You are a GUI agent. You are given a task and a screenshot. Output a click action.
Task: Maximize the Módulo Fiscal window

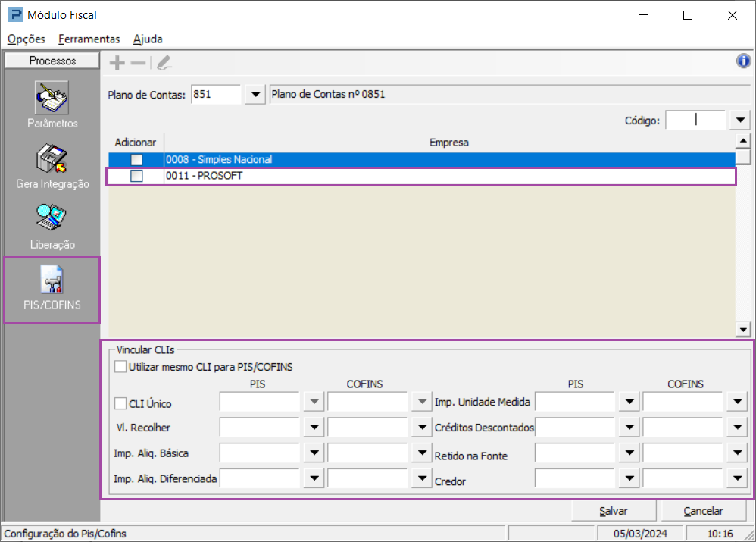coord(688,15)
